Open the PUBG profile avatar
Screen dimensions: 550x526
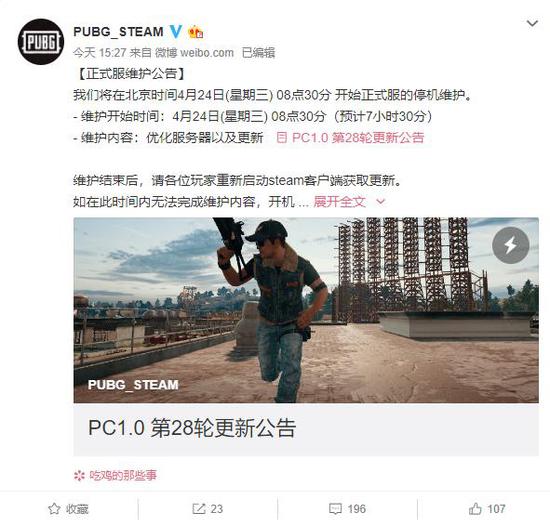coord(41,42)
